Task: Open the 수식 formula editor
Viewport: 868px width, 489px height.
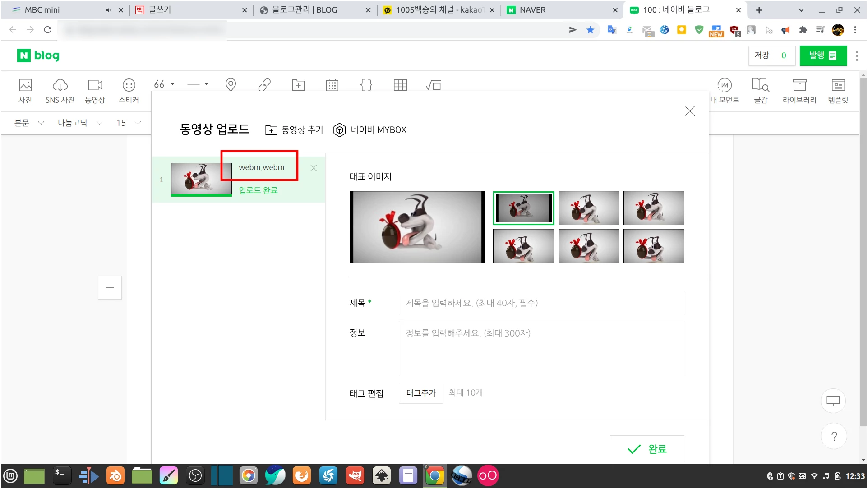Action: click(434, 85)
